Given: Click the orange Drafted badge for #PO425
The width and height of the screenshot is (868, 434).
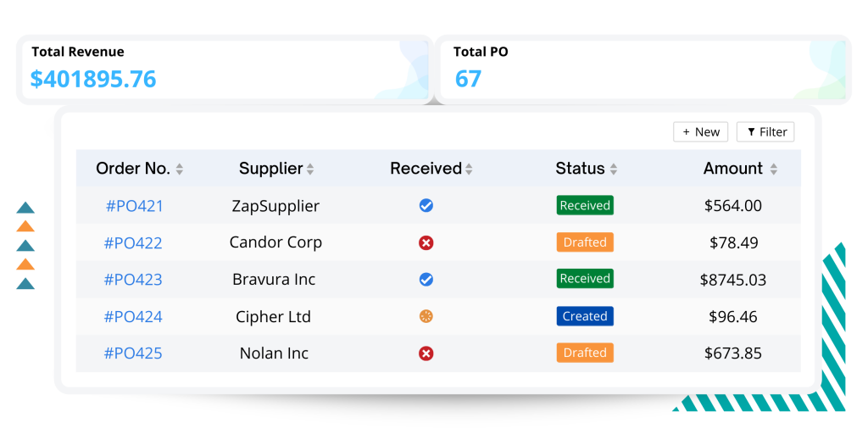Looking at the screenshot, I should 585,353.
